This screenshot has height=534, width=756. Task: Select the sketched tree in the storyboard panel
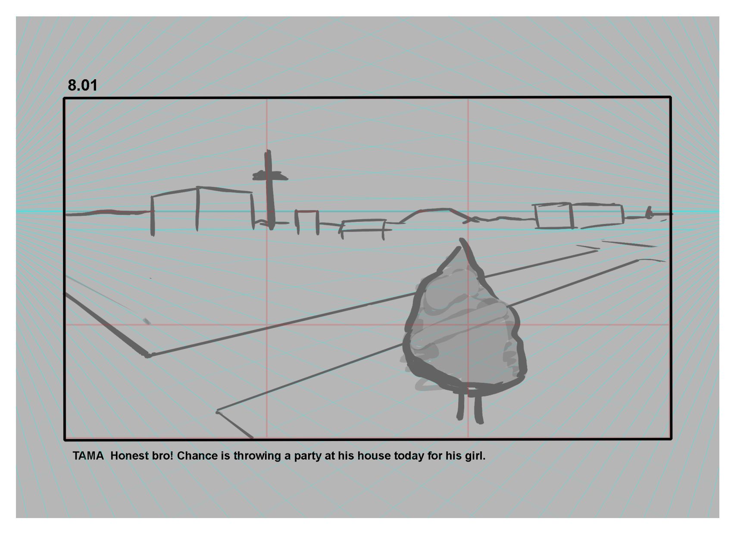[465, 331]
